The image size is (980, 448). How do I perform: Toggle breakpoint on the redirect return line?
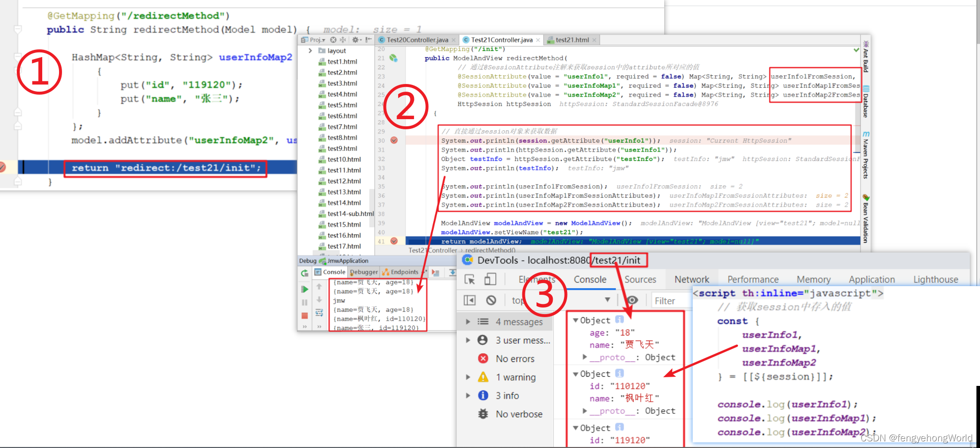pos(3,167)
